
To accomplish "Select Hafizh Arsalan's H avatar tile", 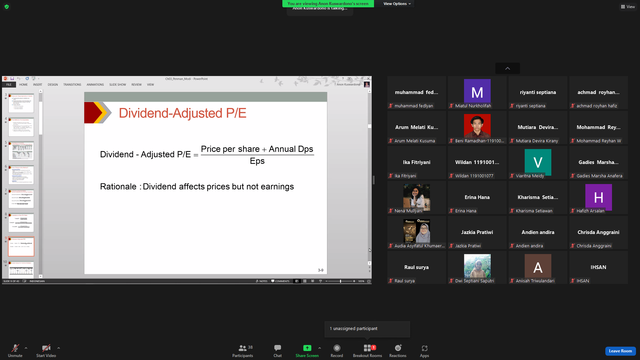I will 598,198.
